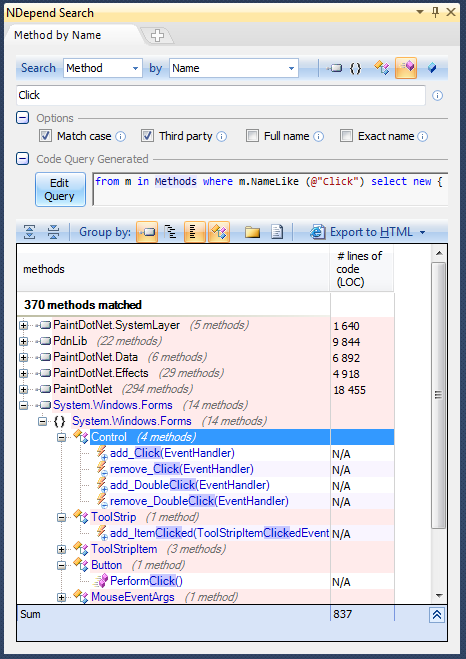The image size is (466, 659).
Task: Add a new search tab with plus
Action: point(158,36)
